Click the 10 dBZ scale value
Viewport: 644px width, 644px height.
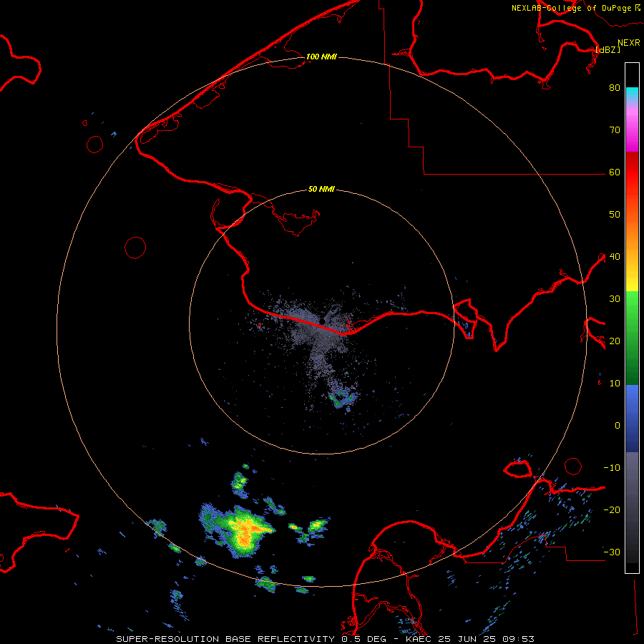point(615,384)
